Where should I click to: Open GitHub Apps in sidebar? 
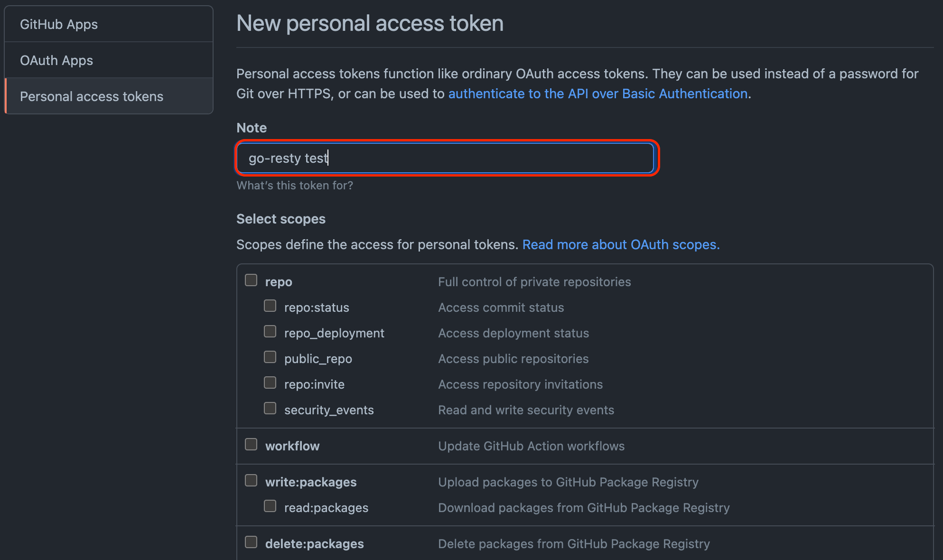[109, 24]
